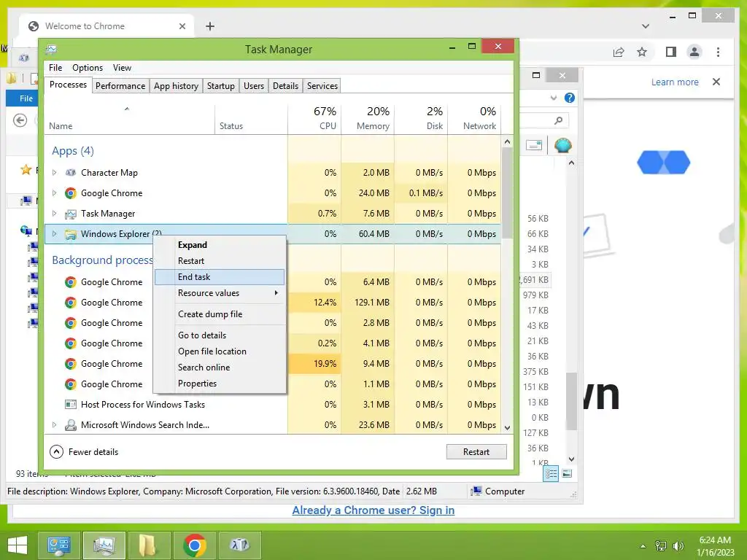Click the Windows Explorer folder icon in list

[71, 234]
